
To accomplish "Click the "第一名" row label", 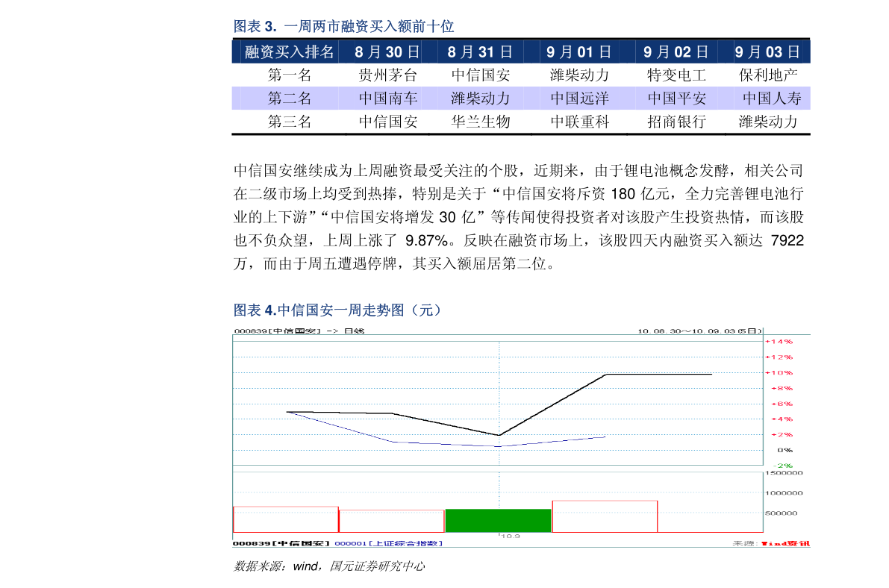I will [289, 75].
